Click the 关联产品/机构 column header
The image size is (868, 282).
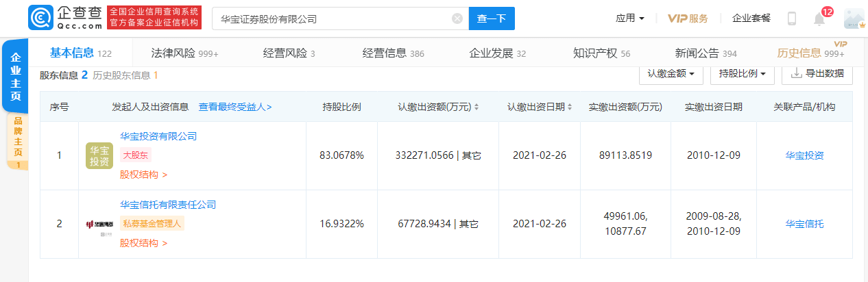click(x=804, y=107)
